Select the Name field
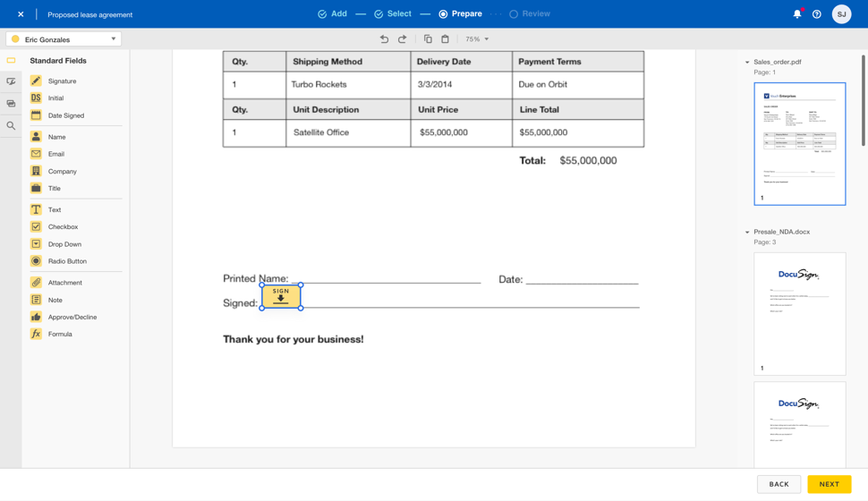Image resolution: width=868 pixels, height=501 pixels. pos(48,137)
